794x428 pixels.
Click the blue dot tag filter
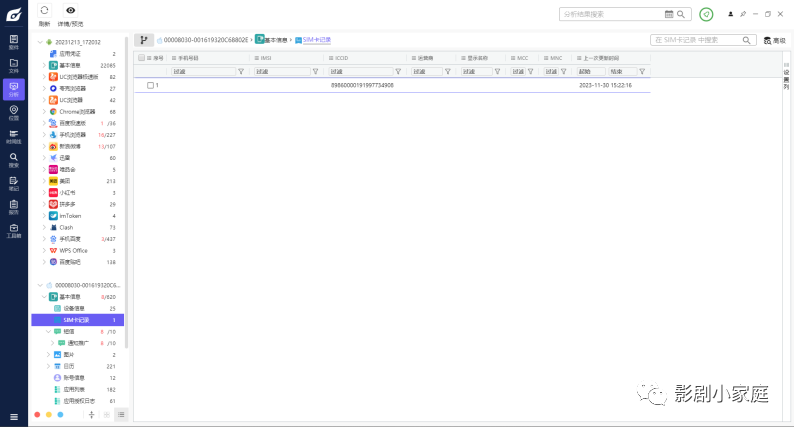60,415
